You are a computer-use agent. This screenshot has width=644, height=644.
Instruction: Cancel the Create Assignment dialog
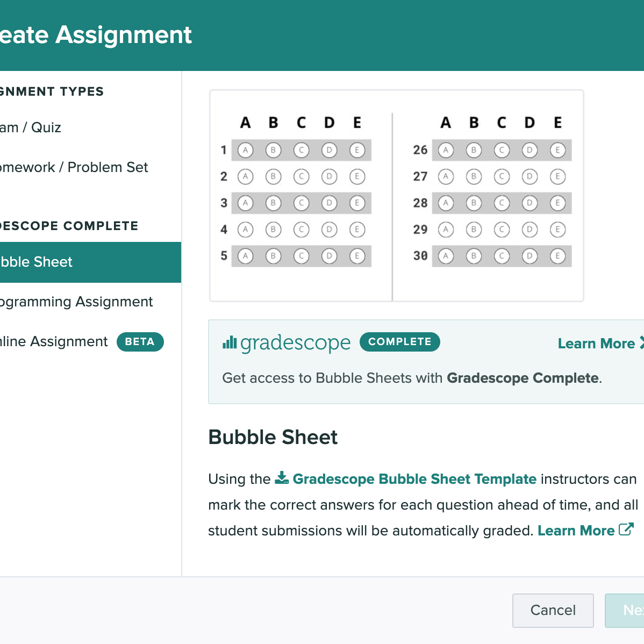pyautogui.click(x=553, y=610)
